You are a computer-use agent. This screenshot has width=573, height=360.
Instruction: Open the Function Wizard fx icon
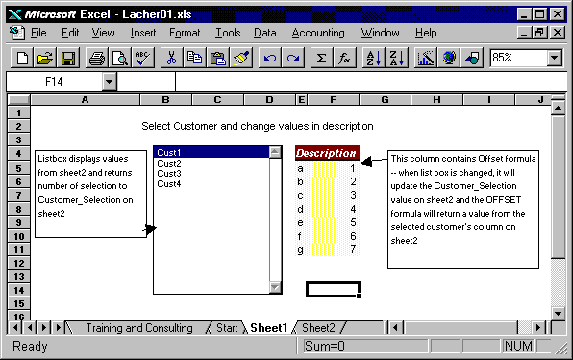pyautogui.click(x=345, y=58)
